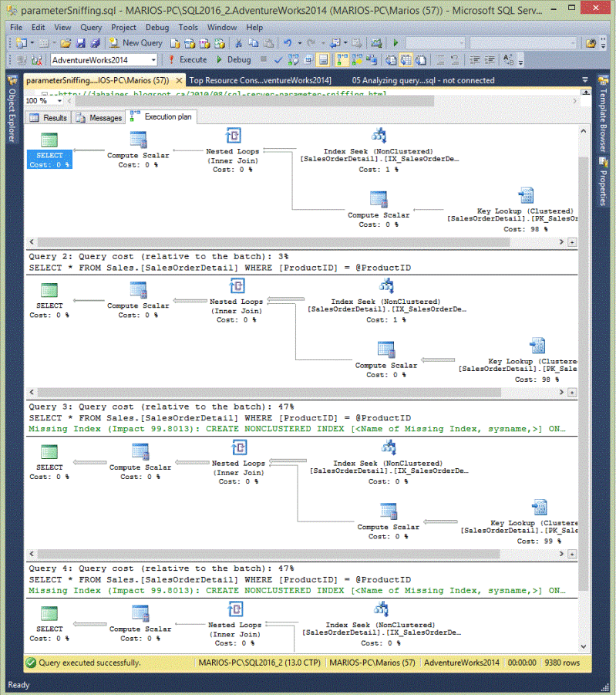Click the Query 2 plan horizontal scrollbar
Screen dimensions: 616x695
(x=269, y=393)
